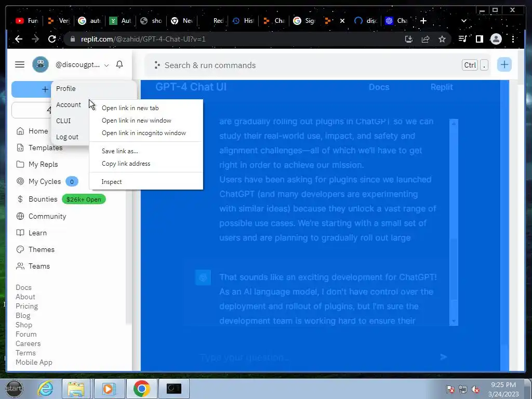The height and width of the screenshot is (399, 532).
Task: Choose Log out in the account menu
Action: click(x=67, y=137)
